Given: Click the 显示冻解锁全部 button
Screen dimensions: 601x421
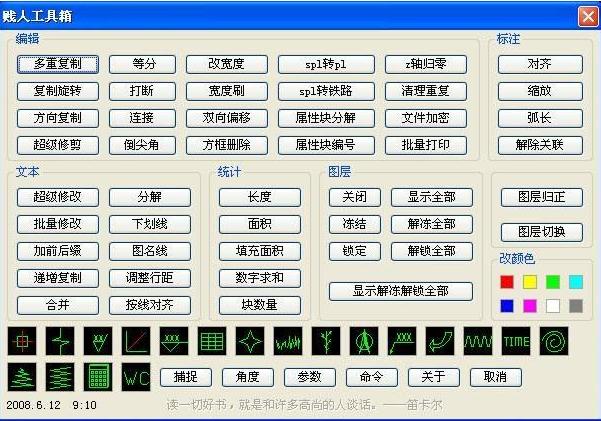Looking at the screenshot, I should pos(399,291).
